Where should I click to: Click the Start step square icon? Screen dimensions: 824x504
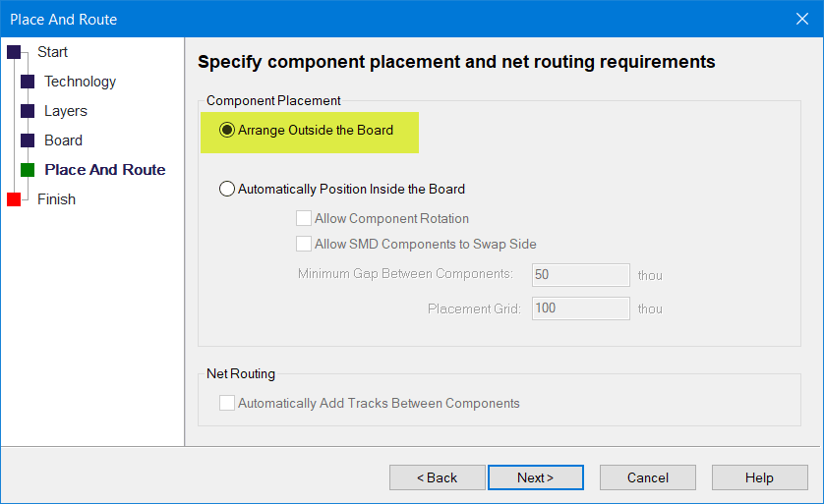14,52
